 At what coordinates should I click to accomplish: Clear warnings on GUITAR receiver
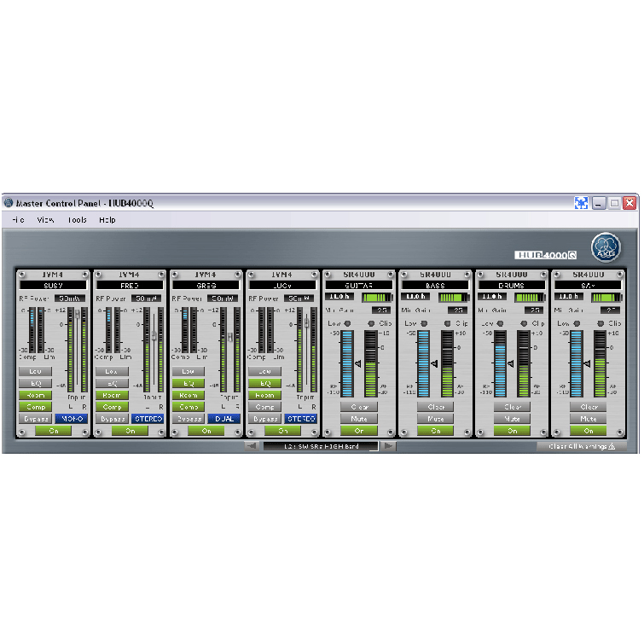359,407
